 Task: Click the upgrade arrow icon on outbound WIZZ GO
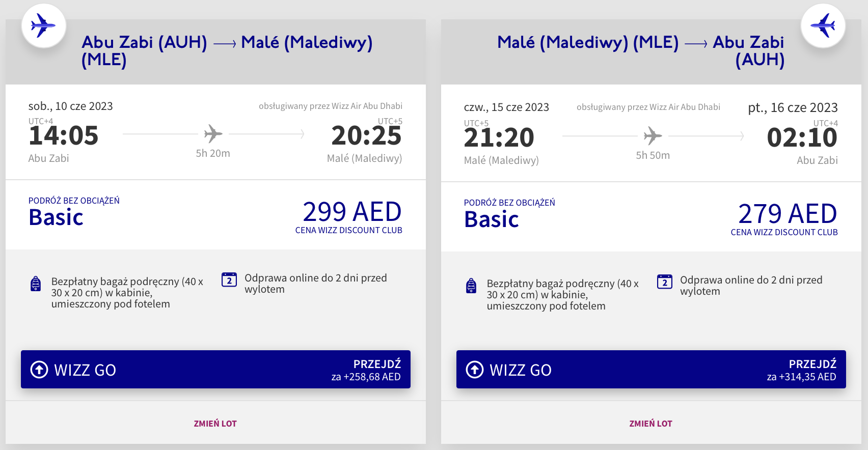point(39,370)
